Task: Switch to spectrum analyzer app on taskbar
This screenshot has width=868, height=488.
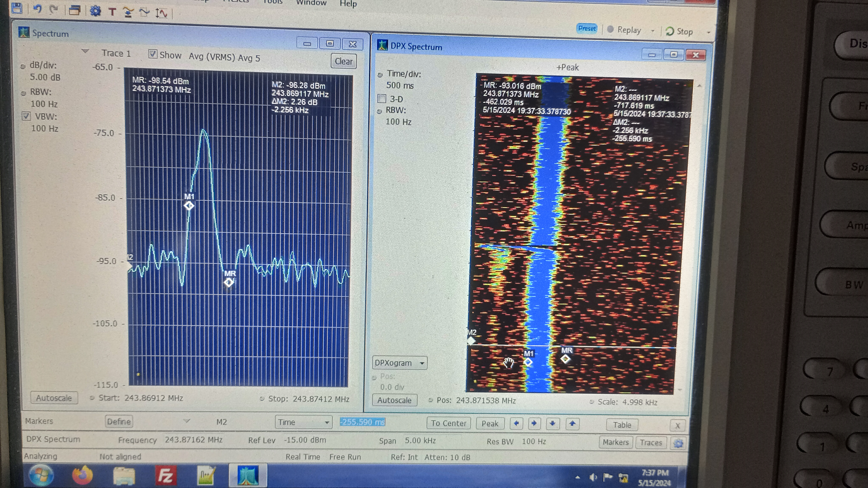Action: click(248, 476)
